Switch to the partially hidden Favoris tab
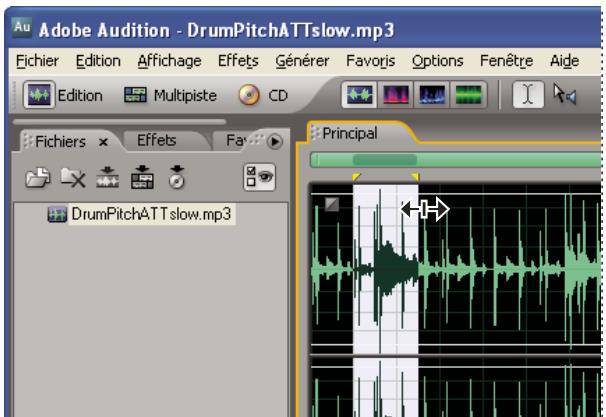Viewport: 606px width, 417px height. click(236, 140)
